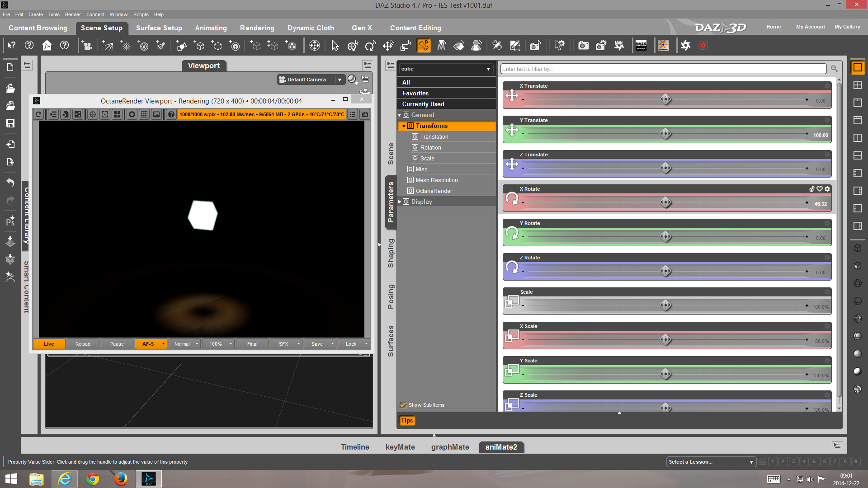Toggle the Live render mode button
This screenshot has height=488, width=868.
(49, 344)
